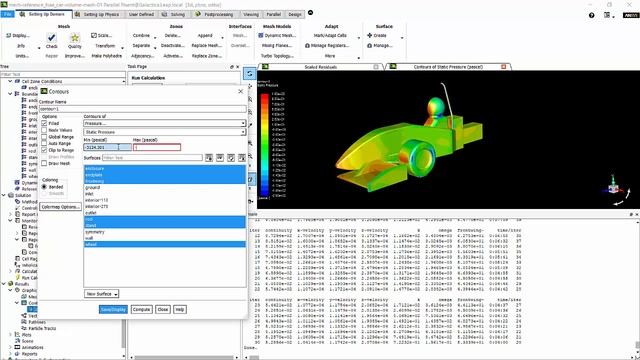Open the File menu

7,14
